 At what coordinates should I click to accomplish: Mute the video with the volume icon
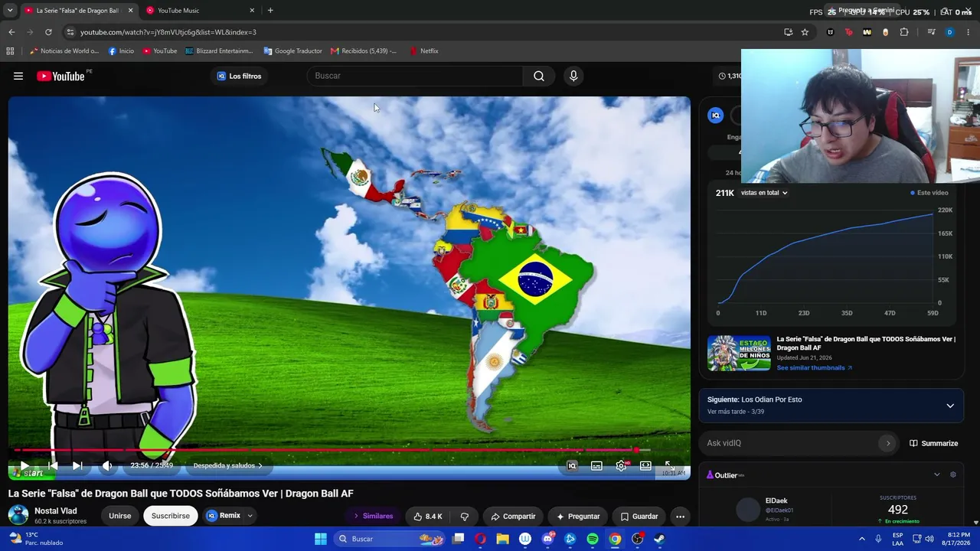pos(107,465)
